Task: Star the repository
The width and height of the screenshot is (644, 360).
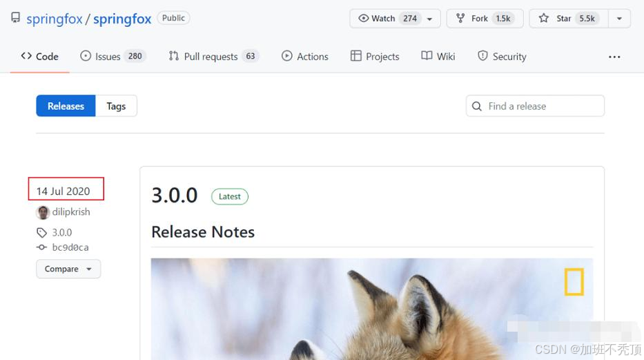Action: coord(569,19)
